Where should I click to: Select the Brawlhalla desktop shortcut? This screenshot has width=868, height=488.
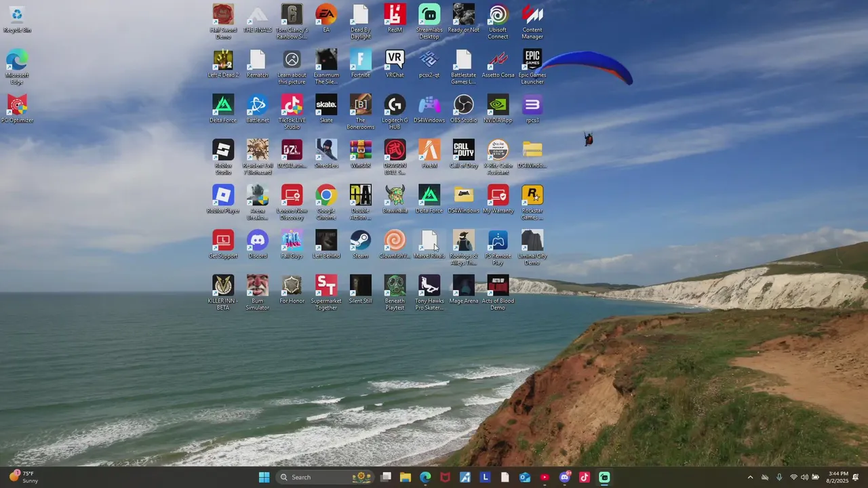click(395, 200)
